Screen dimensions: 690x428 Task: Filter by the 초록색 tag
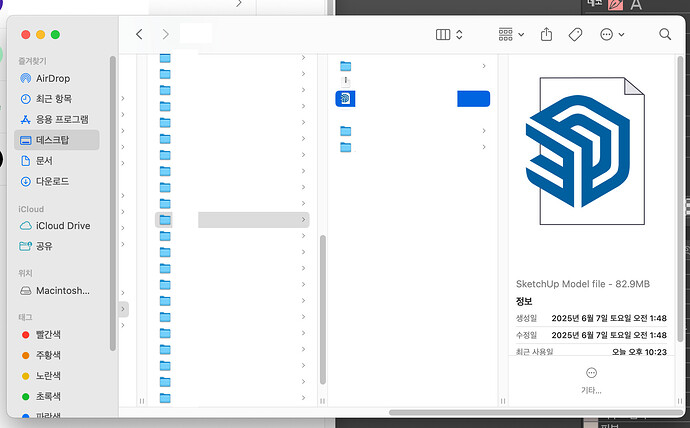41,396
